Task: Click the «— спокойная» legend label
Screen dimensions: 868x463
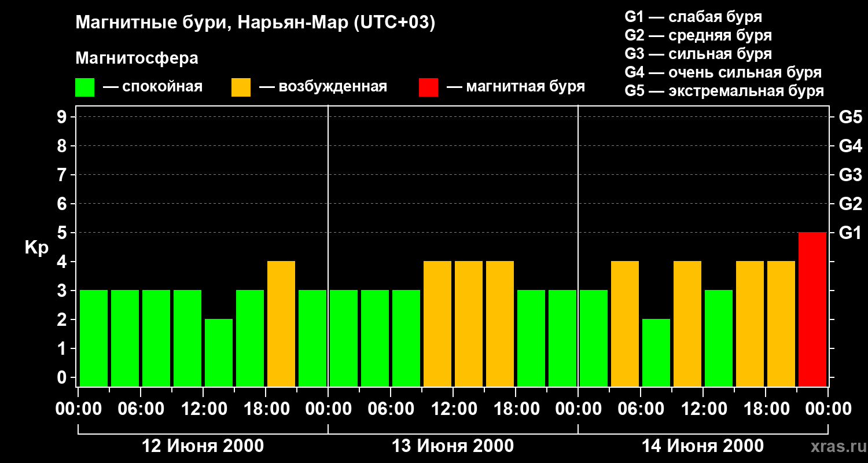Action: point(153,87)
